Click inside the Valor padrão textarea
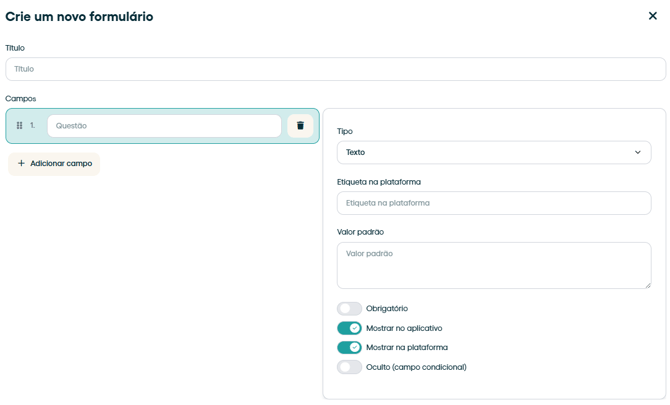Screen dimensions: 670x405 pos(493,265)
